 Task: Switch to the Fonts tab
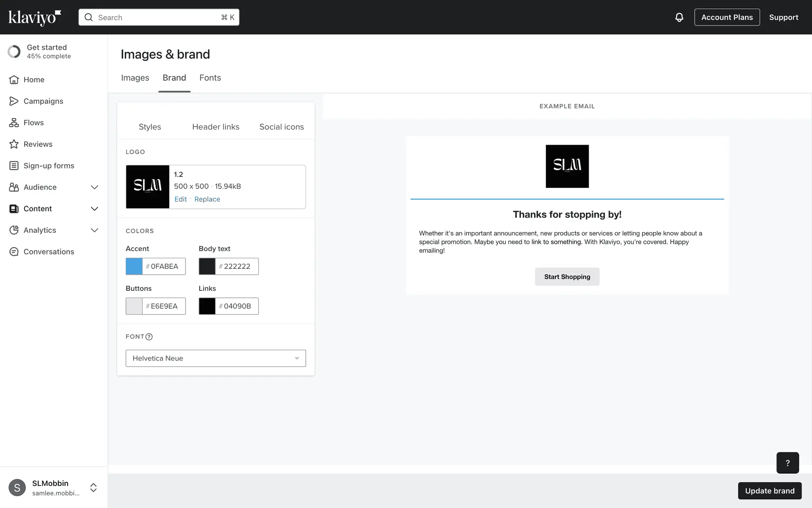click(210, 78)
